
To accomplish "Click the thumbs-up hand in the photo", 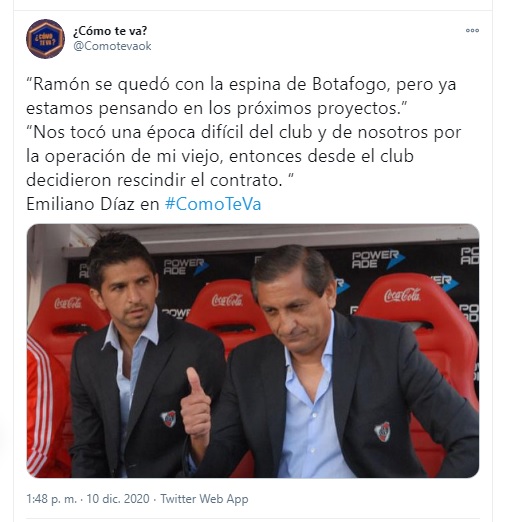I will pyautogui.click(x=196, y=403).
